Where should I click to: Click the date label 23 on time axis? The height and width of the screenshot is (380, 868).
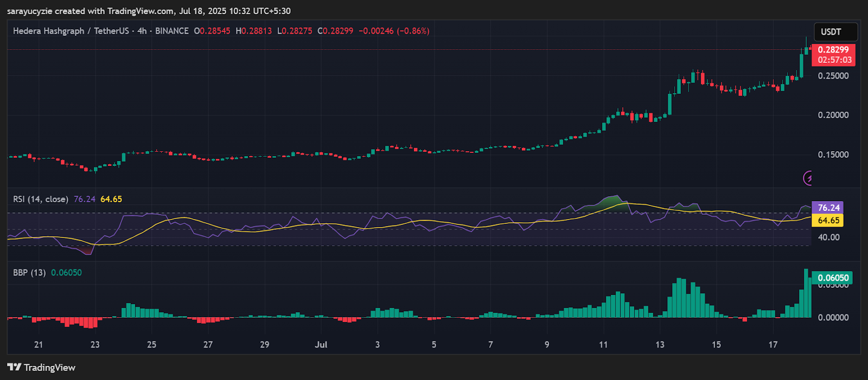[x=95, y=345]
